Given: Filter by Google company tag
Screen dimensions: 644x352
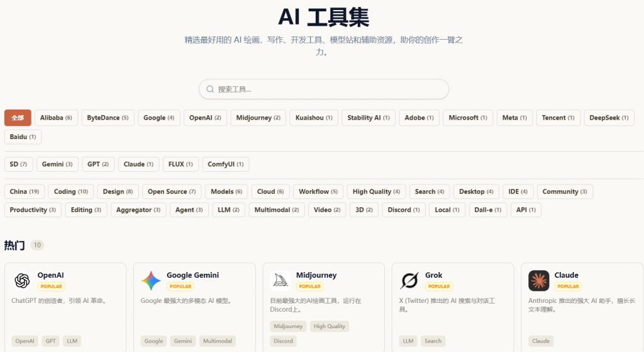Looking at the screenshot, I should tap(159, 118).
